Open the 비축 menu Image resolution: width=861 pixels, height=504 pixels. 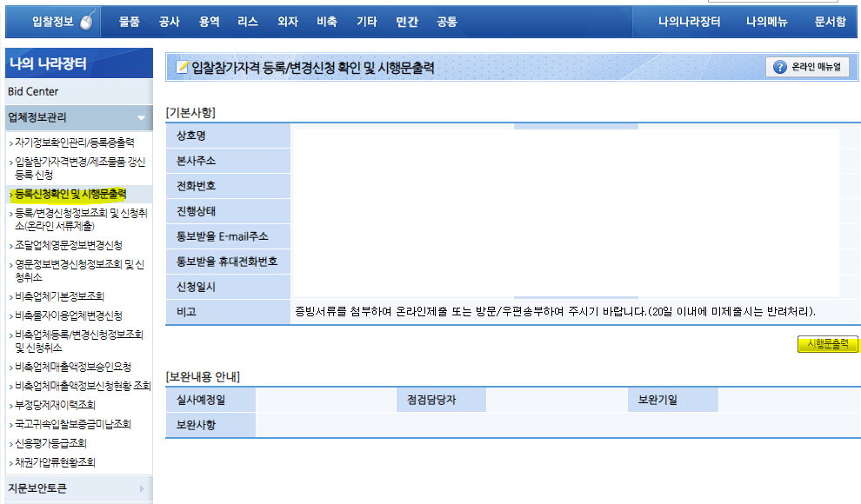pyautogui.click(x=327, y=22)
